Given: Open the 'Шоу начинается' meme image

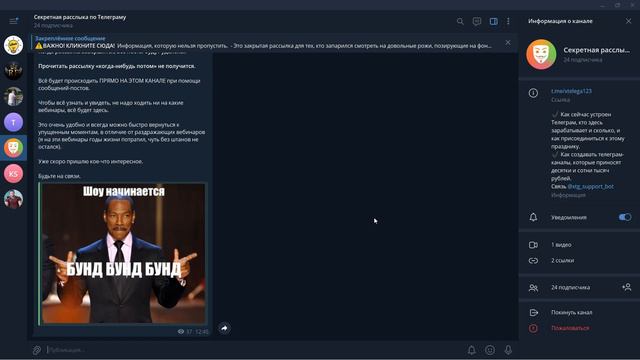Looking at the screenshot, I should pos(123,253).
